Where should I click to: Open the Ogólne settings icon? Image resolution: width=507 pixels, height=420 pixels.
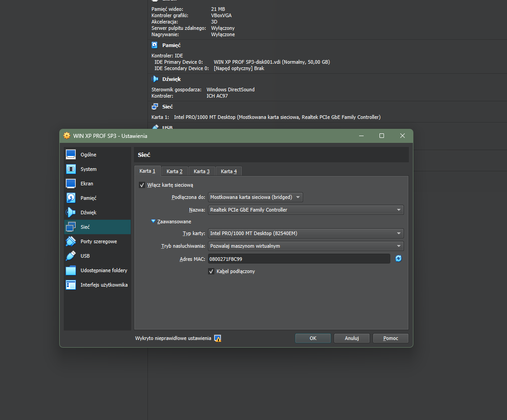71,155
